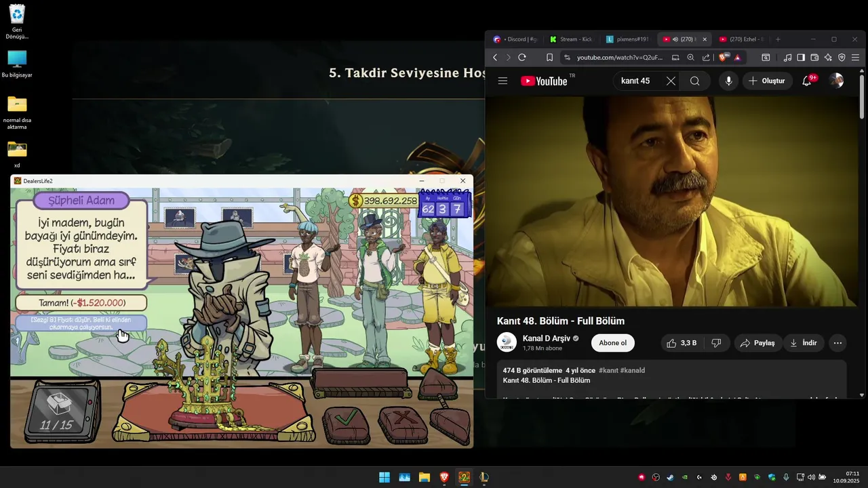
Task: Open Brave Rewards triangle icon
Action: (738, 58)
